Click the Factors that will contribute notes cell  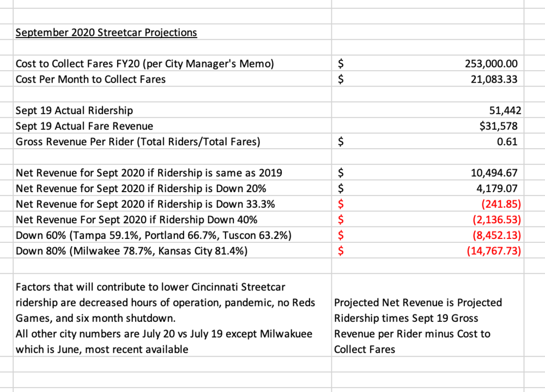[172, 315]
